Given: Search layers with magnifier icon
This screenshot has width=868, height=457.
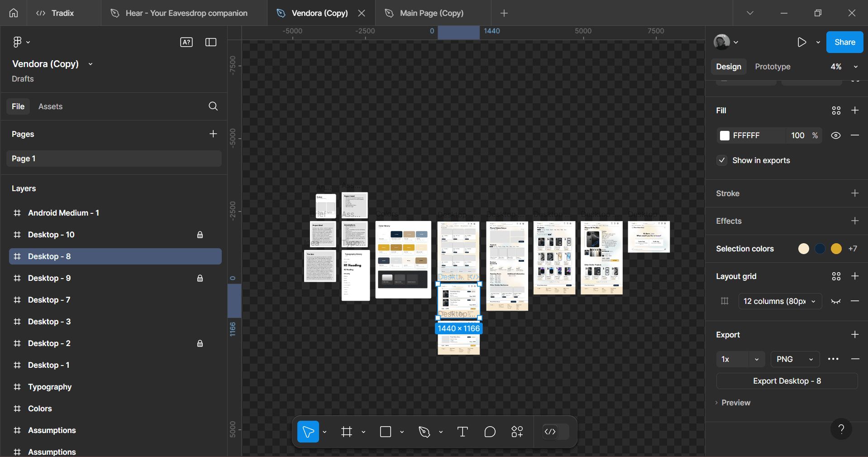Looking at the screenshot, I should point(213,106).
